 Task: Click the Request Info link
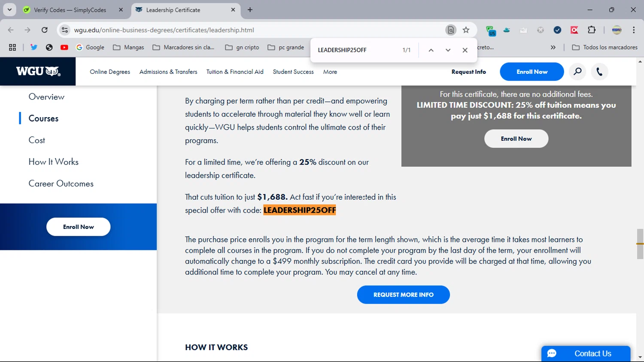(468, 72)
